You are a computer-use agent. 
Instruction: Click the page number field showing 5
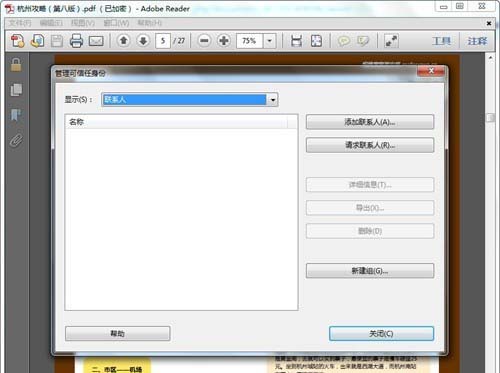[163, 41]
